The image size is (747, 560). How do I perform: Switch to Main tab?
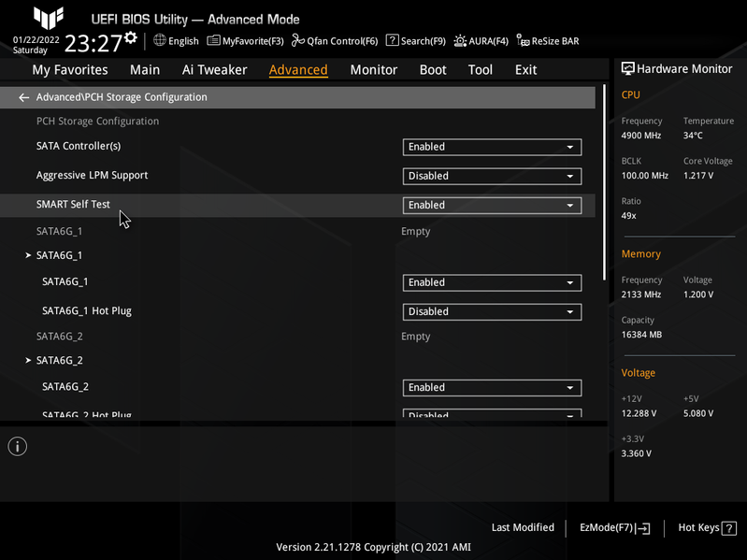[145, 70]
